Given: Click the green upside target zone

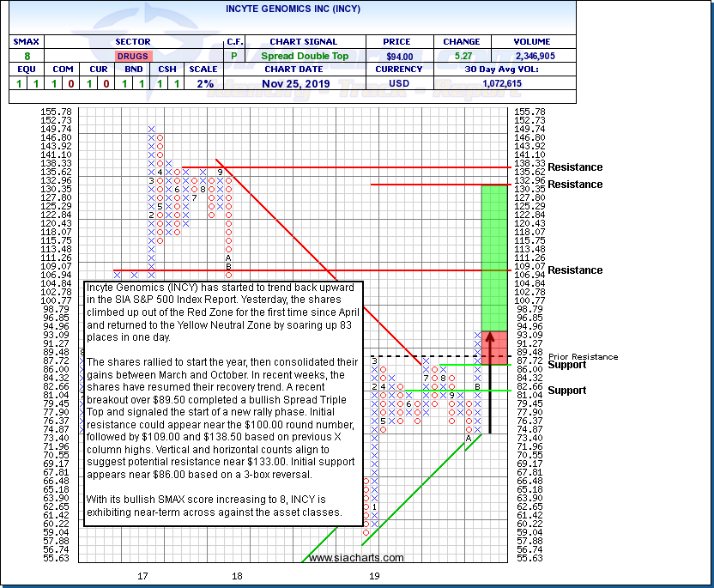Looking at the screenshot, I should pos(494,256).
